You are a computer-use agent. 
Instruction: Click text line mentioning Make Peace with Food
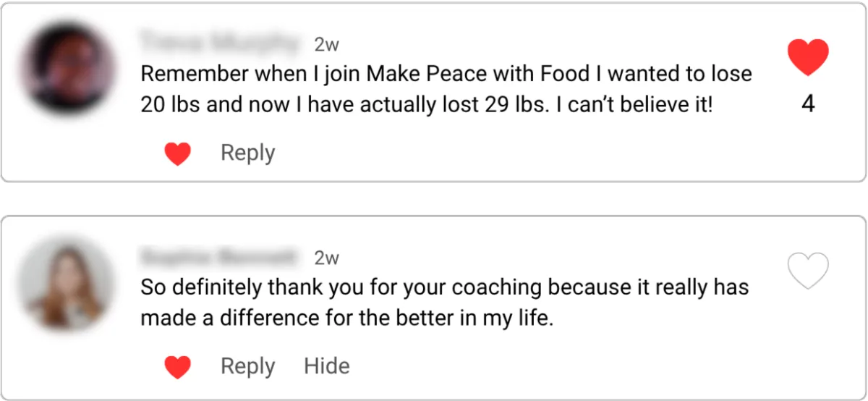[446, 74]
